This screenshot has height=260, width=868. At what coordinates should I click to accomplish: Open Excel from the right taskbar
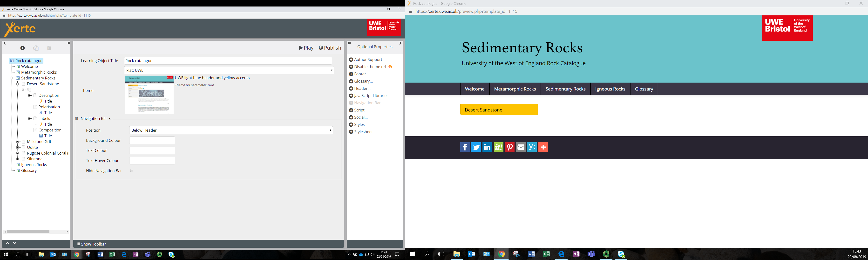click(546, 254)
